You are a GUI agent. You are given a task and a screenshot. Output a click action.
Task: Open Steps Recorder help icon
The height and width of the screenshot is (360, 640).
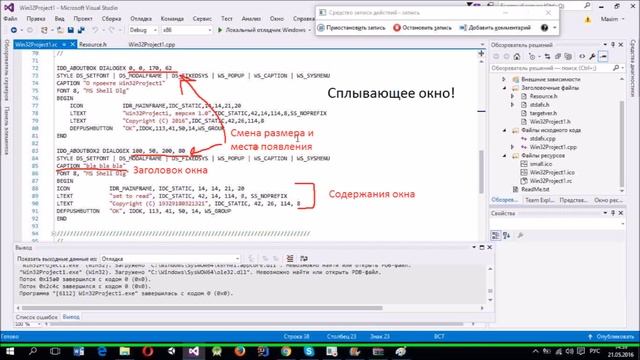544,28
